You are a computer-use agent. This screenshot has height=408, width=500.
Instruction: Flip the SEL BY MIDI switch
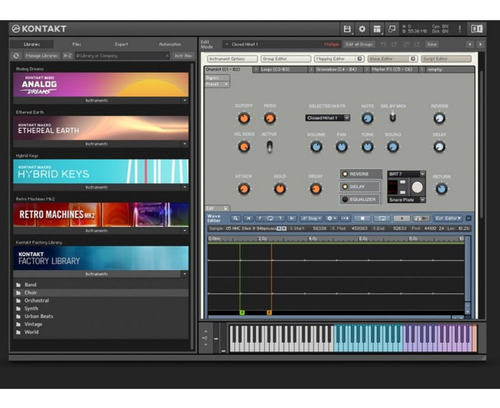[x=393, y=117]
